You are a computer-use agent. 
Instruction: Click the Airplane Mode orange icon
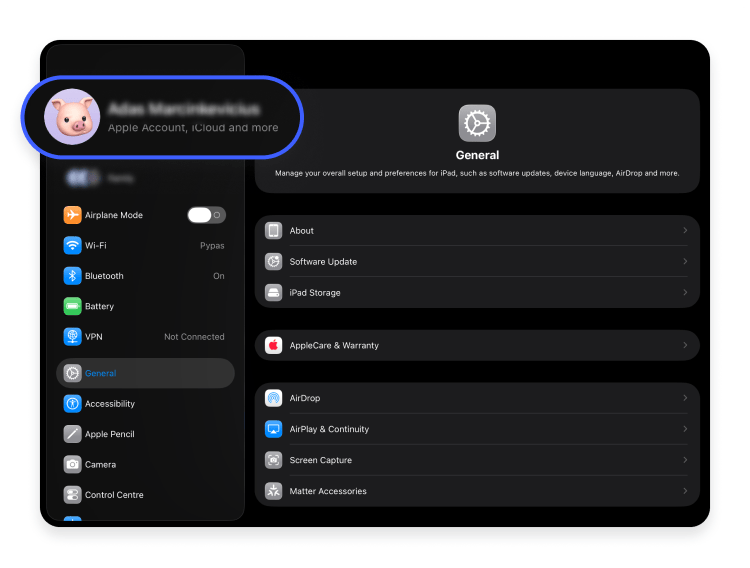72,215
